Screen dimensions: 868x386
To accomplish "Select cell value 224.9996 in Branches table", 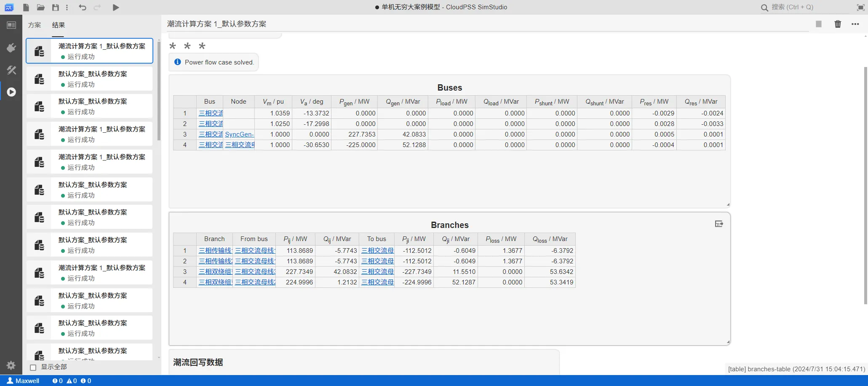I will click(x=296, y=282).
